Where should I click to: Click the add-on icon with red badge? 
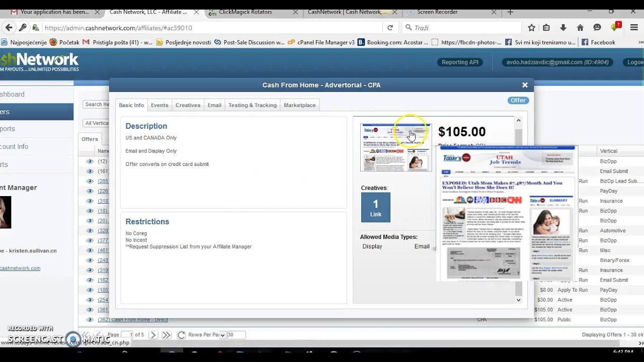(x=615, y=26)
